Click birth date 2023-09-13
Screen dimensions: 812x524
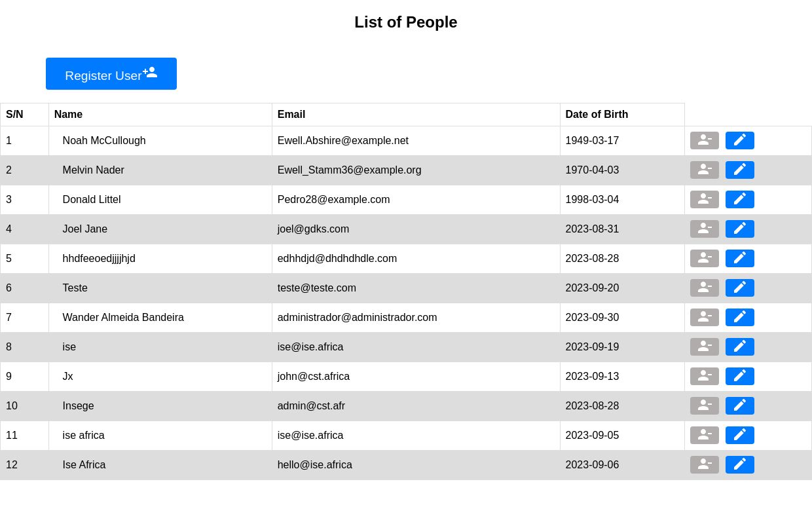[592, 377]
